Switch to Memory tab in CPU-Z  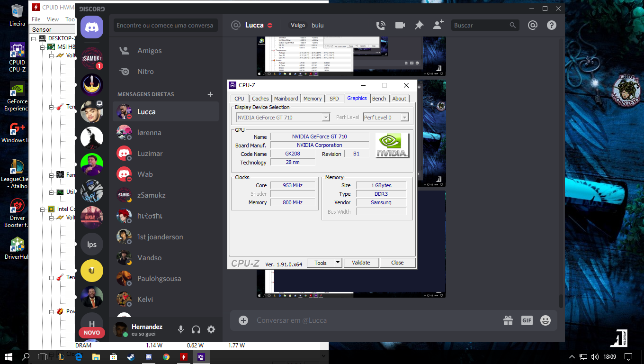(x=313, y=99)
